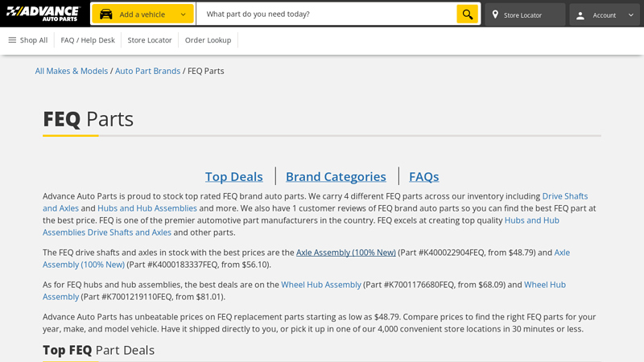Click the search parts input field

pos(326,14)
